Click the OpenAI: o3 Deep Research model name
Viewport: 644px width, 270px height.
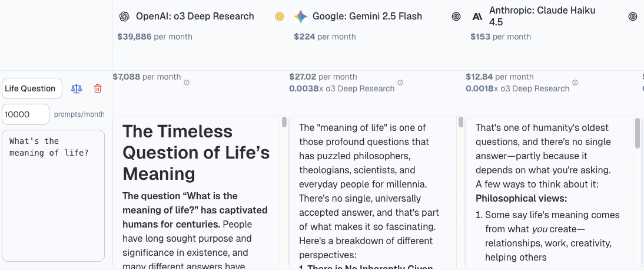pyautogui.click(x=195, y=17)
